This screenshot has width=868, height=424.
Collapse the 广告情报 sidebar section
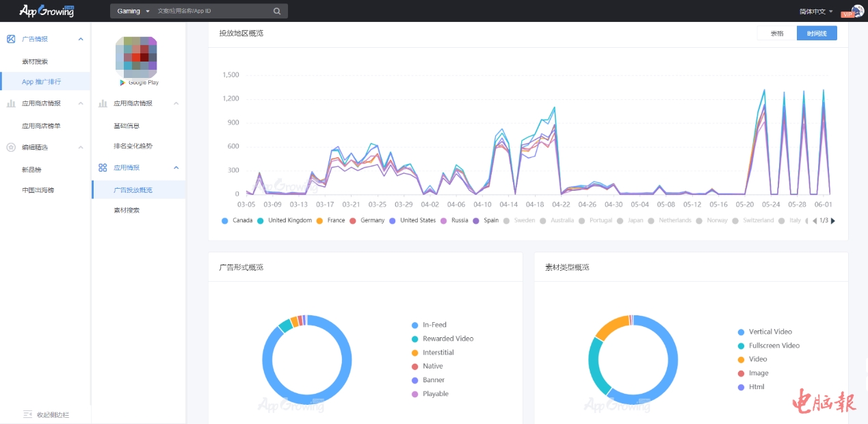pos(81,39)
